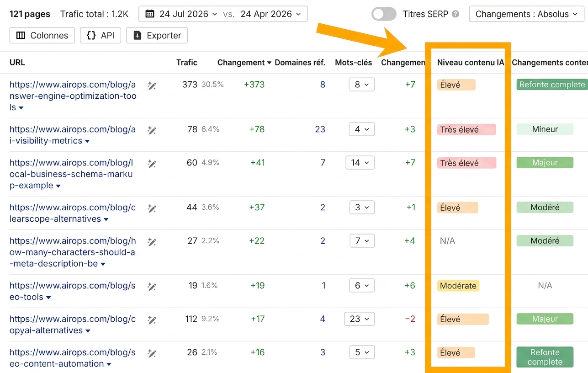Click Majeur badge for copyai-alternatives row

coord(545,319)
